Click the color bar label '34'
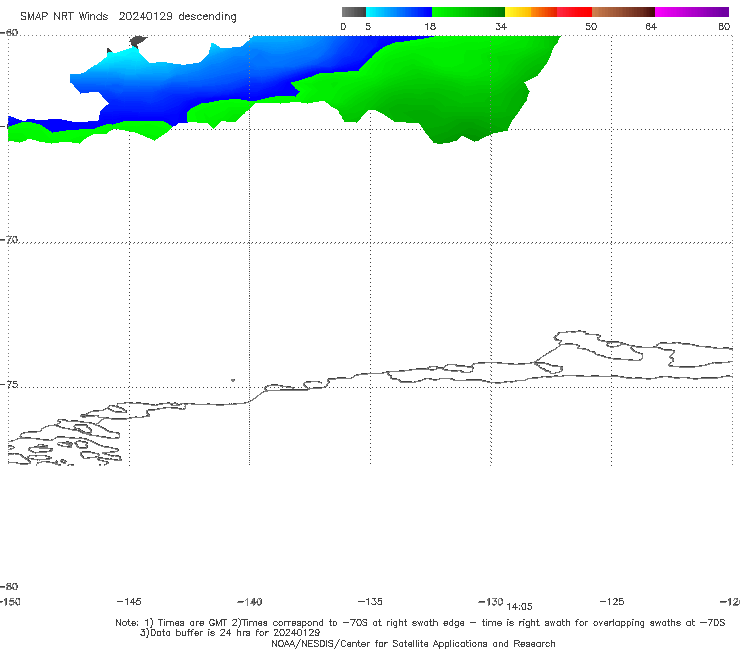This screenshot has width=740, height=650. click(501, 26)
